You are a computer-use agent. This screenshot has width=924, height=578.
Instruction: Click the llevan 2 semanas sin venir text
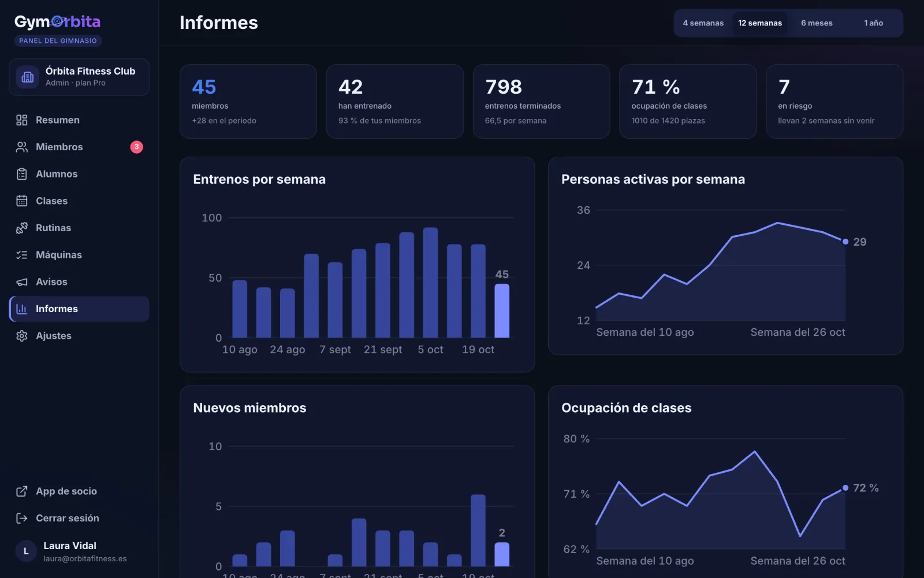(826, 121)
